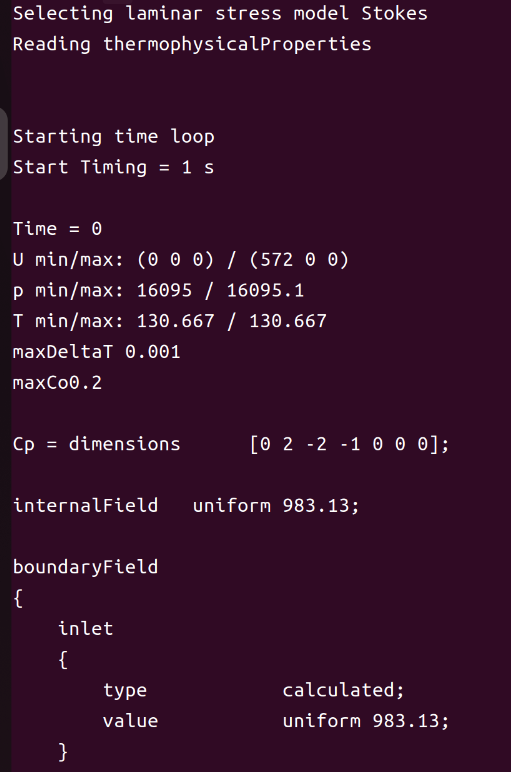
Task: Click the 'Cp = dimensions' text
Action: (96, 444)
